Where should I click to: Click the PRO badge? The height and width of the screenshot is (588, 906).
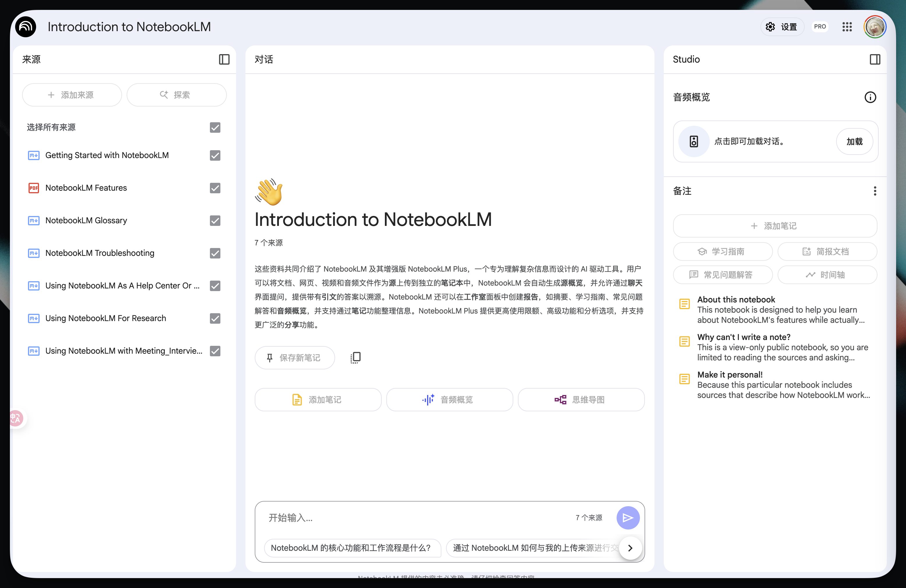pos(820,27)
